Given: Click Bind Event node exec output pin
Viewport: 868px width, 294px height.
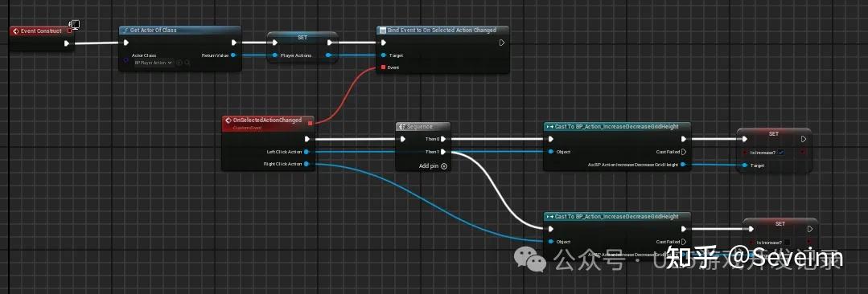Looking at the screenshot, I should tap(501, 43).
